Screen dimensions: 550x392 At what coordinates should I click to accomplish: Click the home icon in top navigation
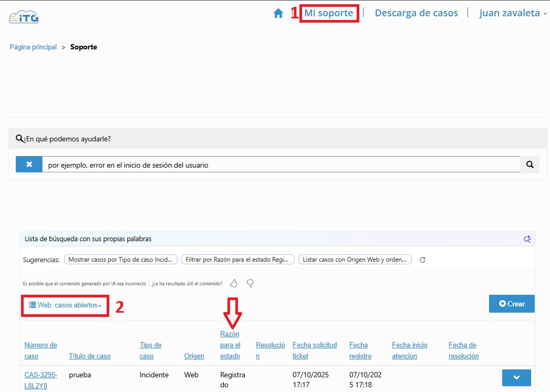278,14
